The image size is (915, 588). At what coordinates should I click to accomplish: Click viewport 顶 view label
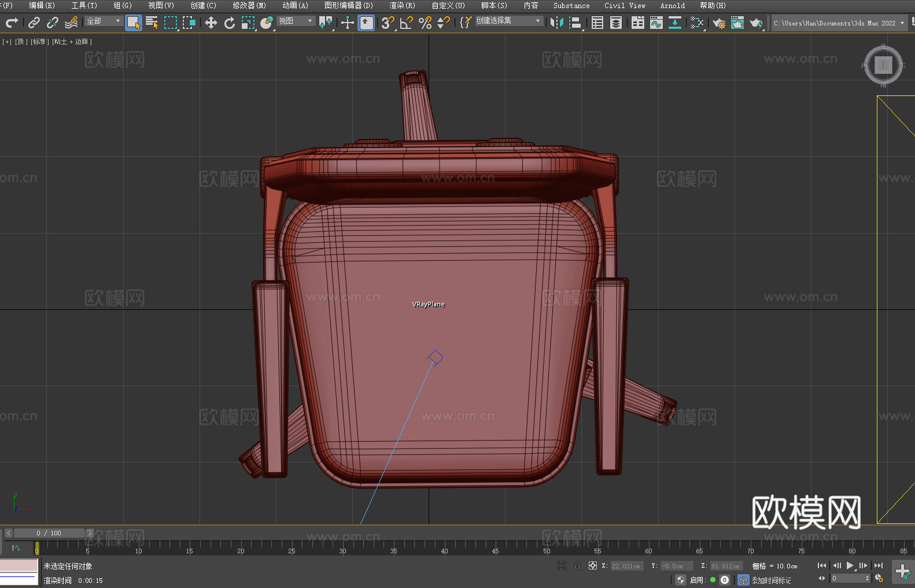[21, 42]
